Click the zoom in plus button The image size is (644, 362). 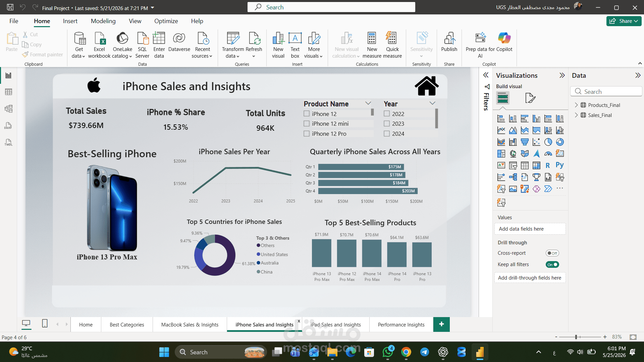click(x=605, y=337)
